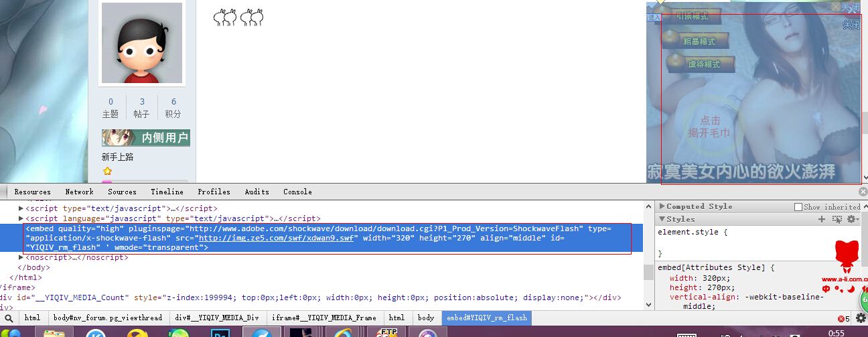Add new style rule with plus icon

pos(822,219)
